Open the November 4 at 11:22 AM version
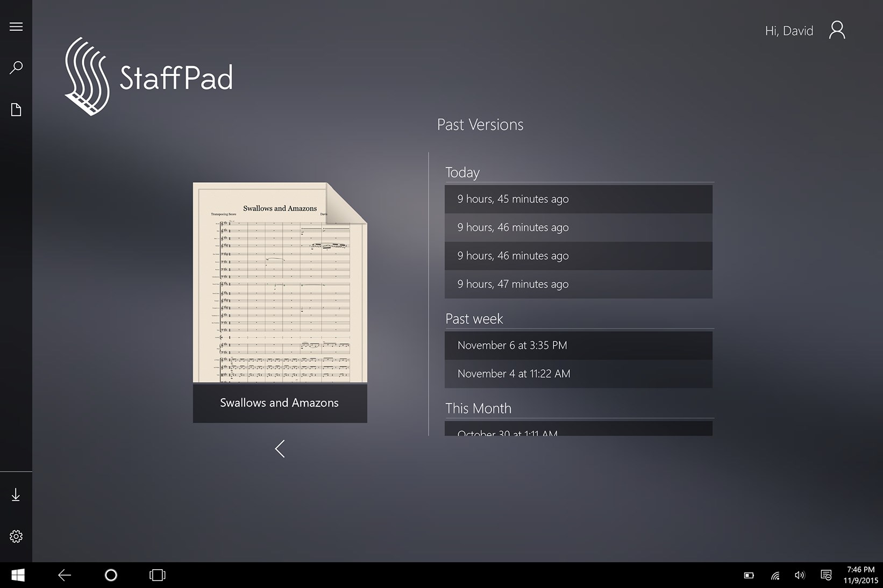This screenshot has width=883, height=588. tap(578, 374)
